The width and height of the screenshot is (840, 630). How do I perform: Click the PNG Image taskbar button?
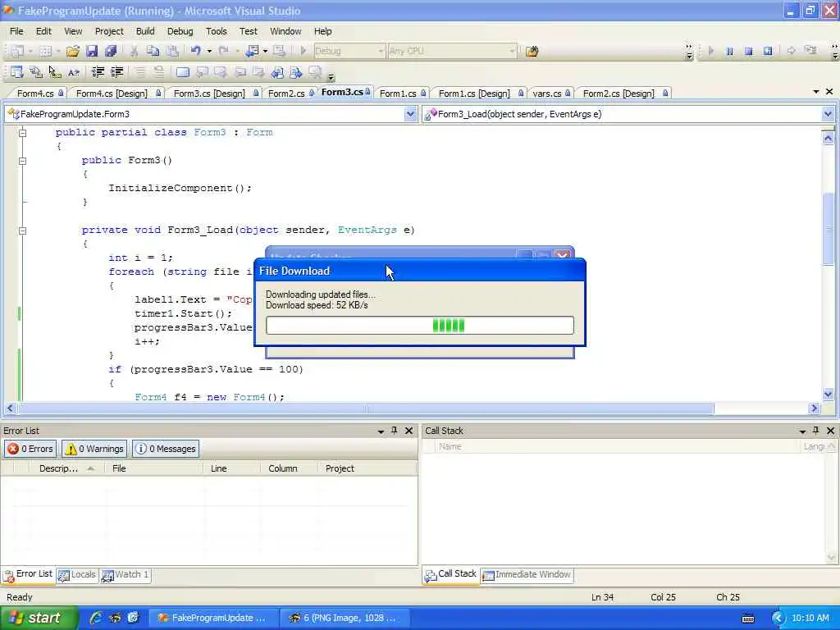click(344, 618)
